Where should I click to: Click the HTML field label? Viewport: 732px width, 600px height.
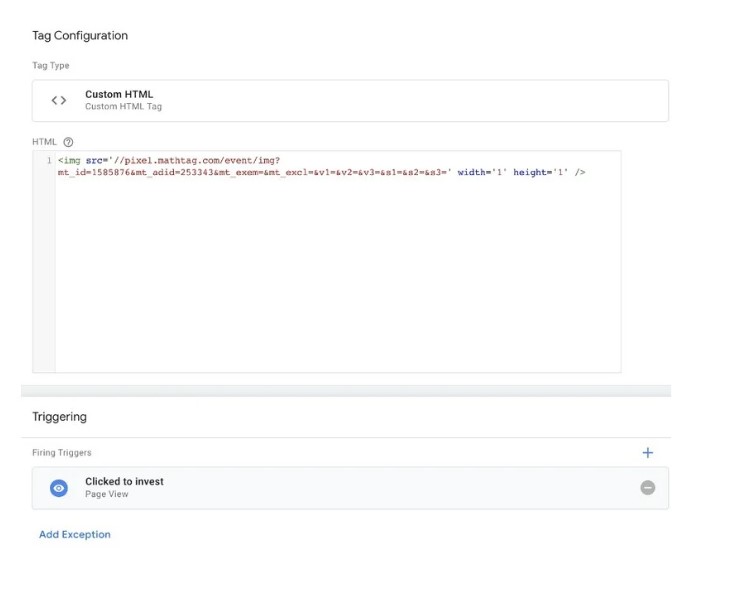(44, 142)
